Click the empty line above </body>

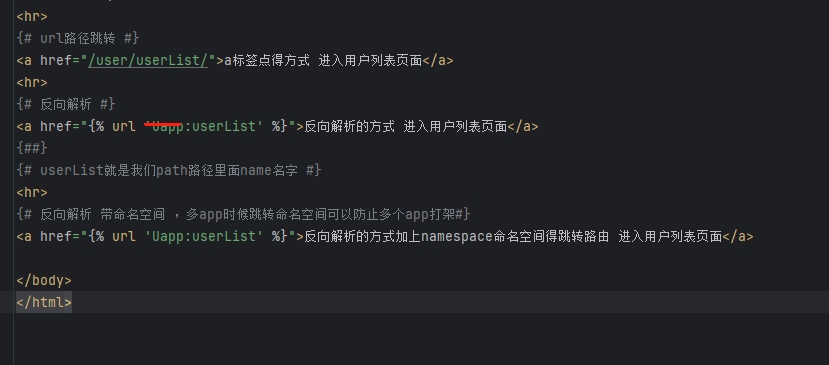coord(414,258)
